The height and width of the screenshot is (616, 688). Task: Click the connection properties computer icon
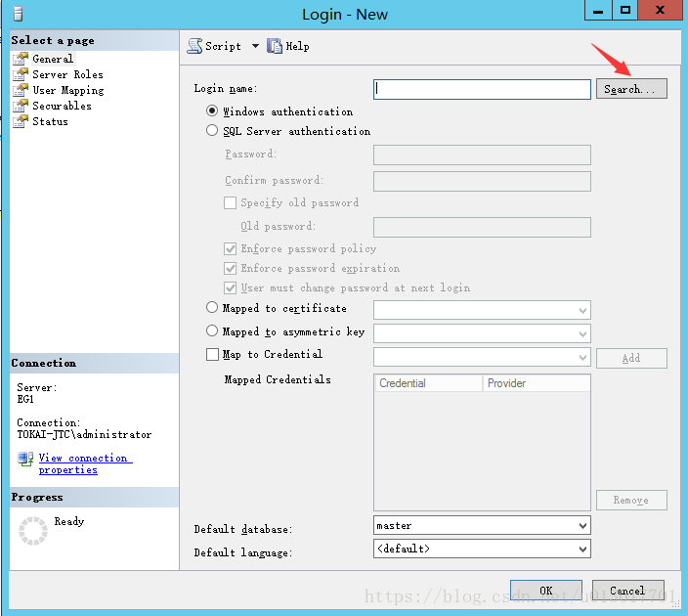click(25, 460)
